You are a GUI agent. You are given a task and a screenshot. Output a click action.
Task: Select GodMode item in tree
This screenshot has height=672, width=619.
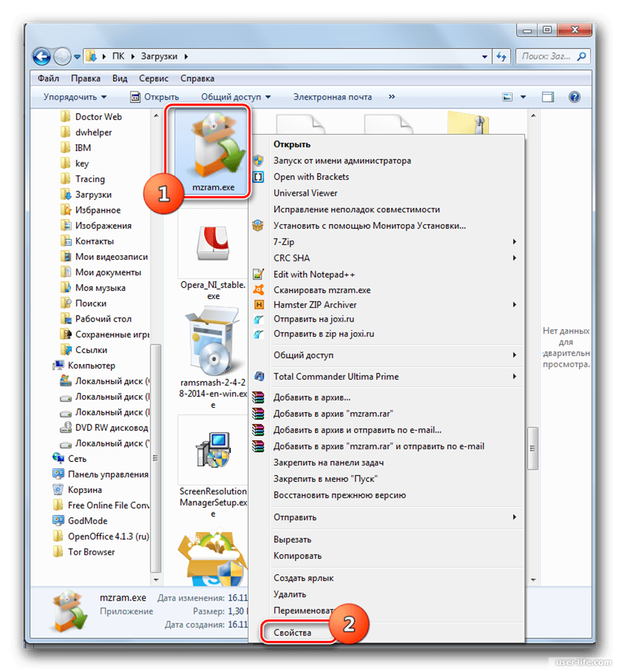[88, 521]
